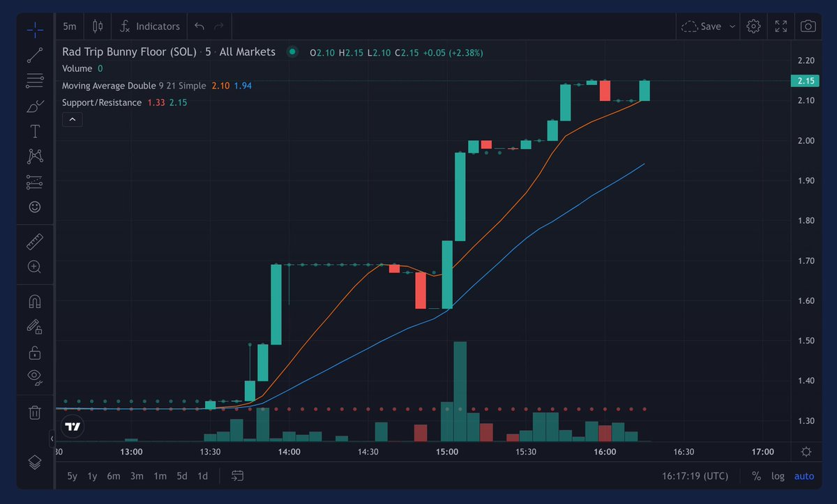Image resolution: width=837 pixels, height=504 pixels.
Task: Select the 5y timeframe tab
Action: pyautogui.click(x=72, y=475)
